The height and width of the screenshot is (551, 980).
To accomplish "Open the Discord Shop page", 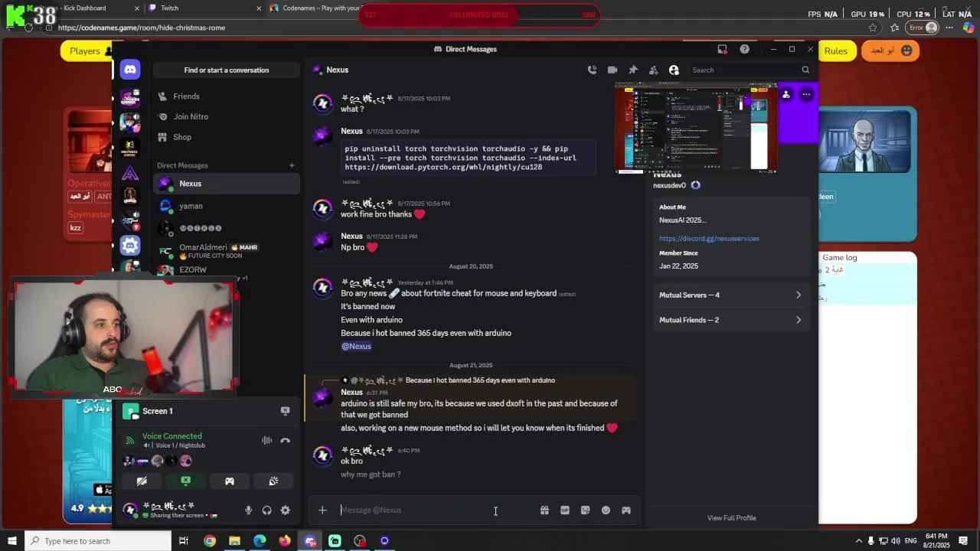I will 227,137.
